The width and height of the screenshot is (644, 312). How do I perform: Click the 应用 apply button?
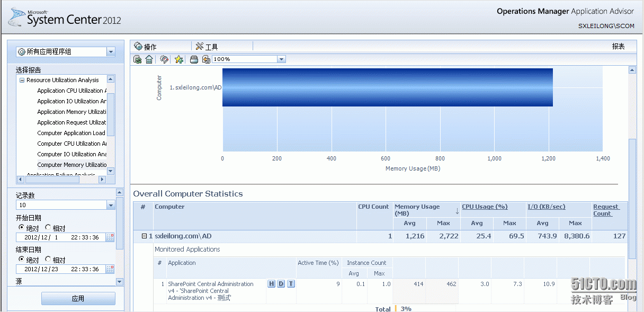coord(78,299)
